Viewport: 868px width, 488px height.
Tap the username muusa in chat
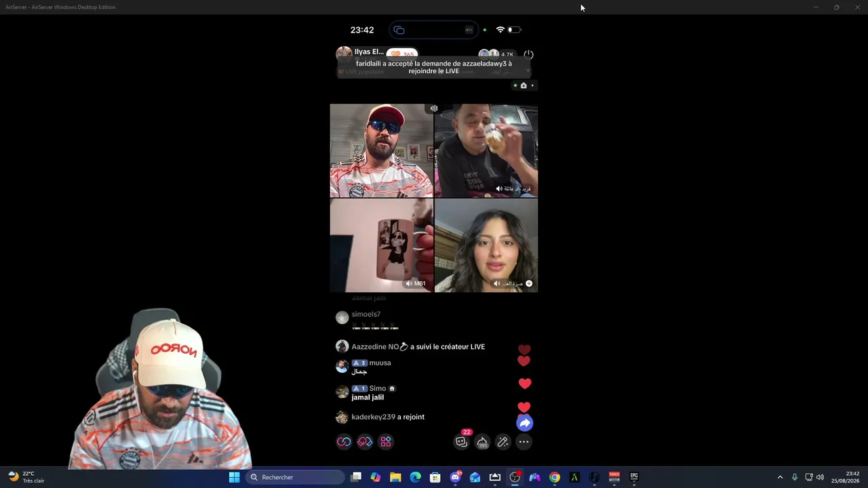coord(380,363)
